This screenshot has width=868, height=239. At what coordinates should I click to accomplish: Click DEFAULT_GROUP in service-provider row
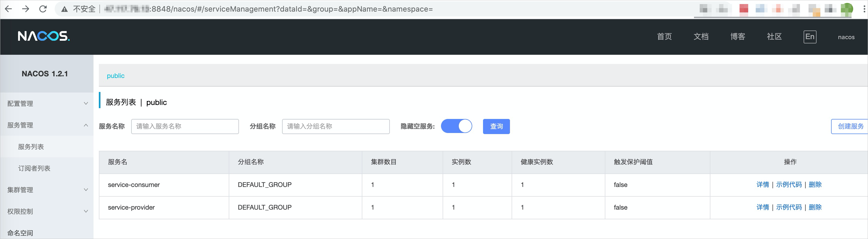pos(265,207)
